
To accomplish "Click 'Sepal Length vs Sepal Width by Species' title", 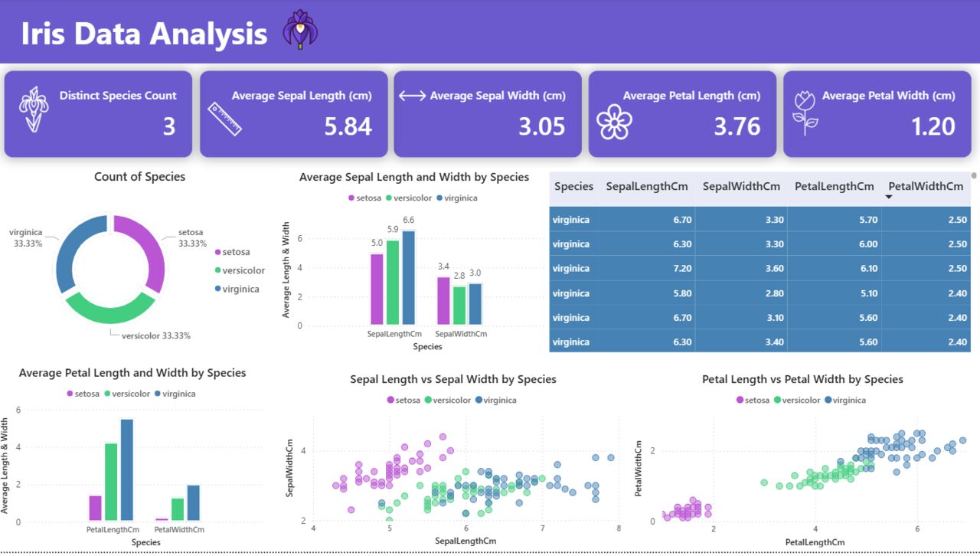I will click(453, 379).
